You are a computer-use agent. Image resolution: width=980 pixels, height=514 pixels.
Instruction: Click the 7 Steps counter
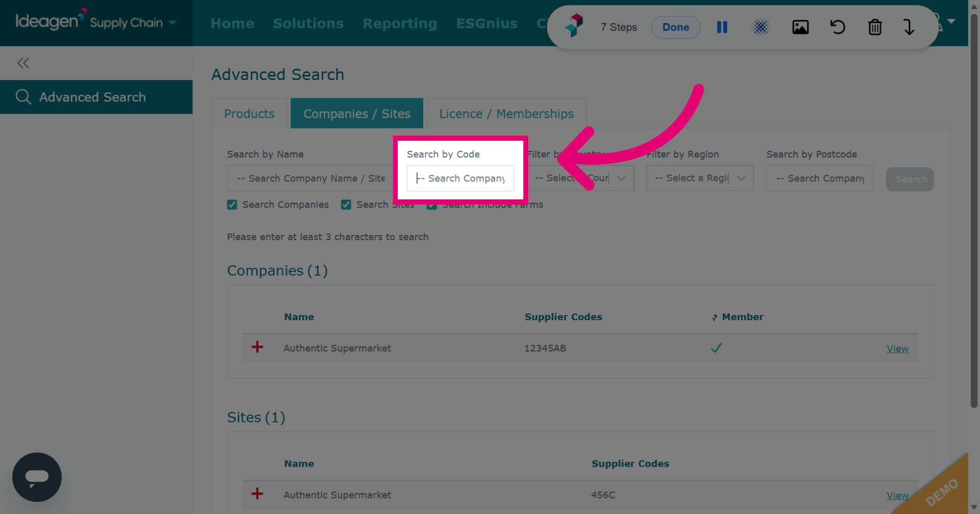(619, 27)
